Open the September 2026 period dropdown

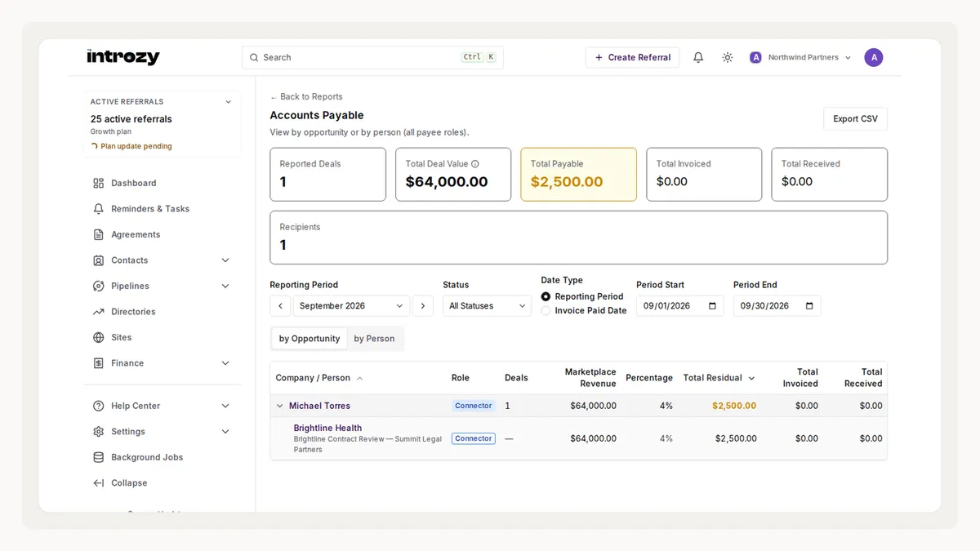(x=351, y=306)
